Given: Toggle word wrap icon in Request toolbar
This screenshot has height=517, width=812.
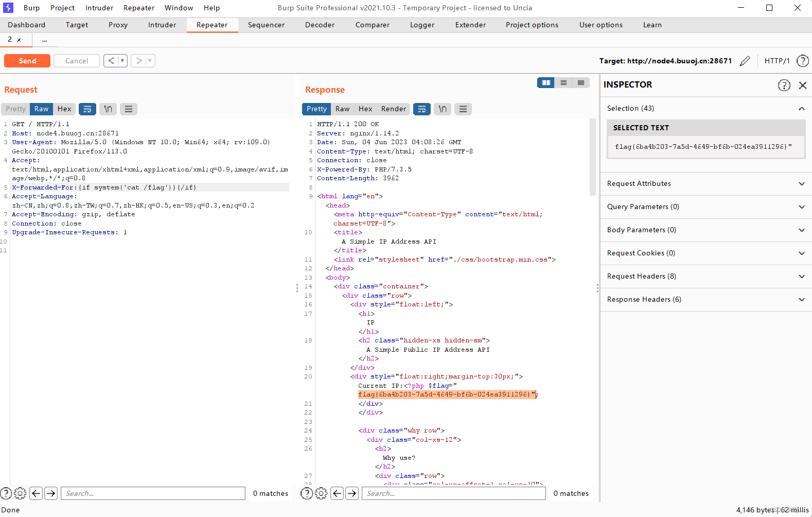Looking at the screenshot, I should [x=87, y=109].
